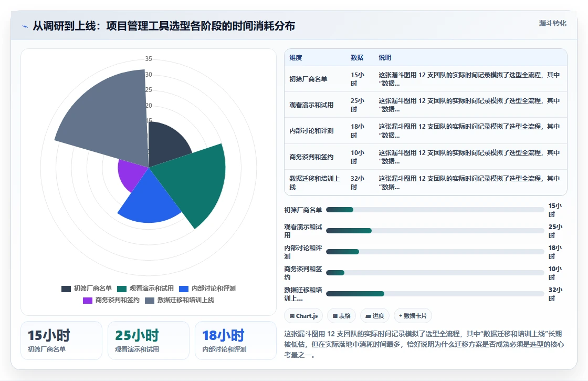588x381 pixels.
Task: Select the 数据卡片 chip
Action: [x=413, y=316]
